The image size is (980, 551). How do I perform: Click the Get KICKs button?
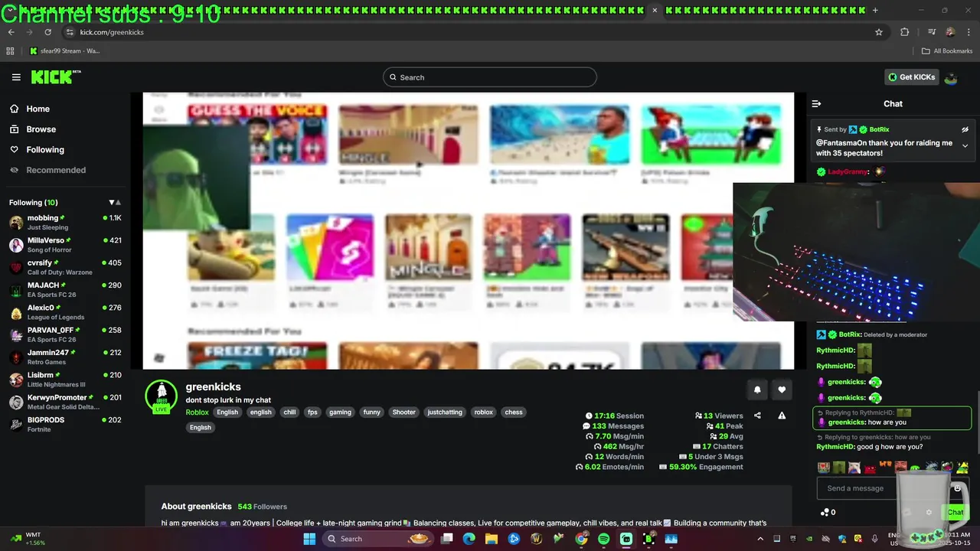click(x=911, y=77)
